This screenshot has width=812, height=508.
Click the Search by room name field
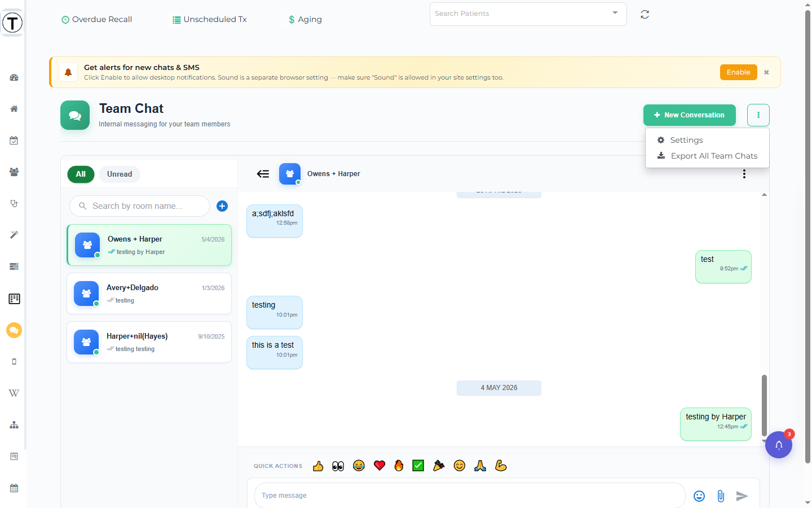coord(139,206)
